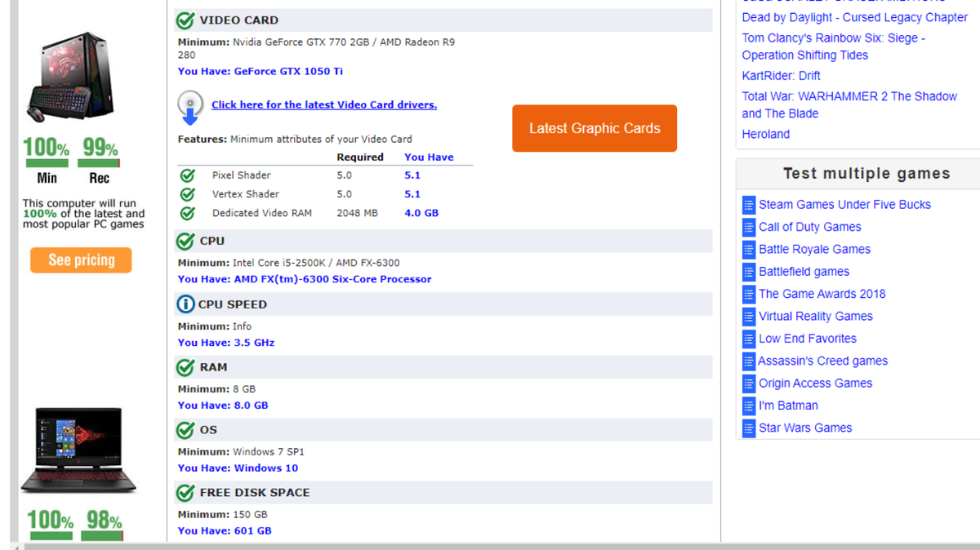
Task: Click the Free Disk Space checkmark icon
Action: pos(185,493)
